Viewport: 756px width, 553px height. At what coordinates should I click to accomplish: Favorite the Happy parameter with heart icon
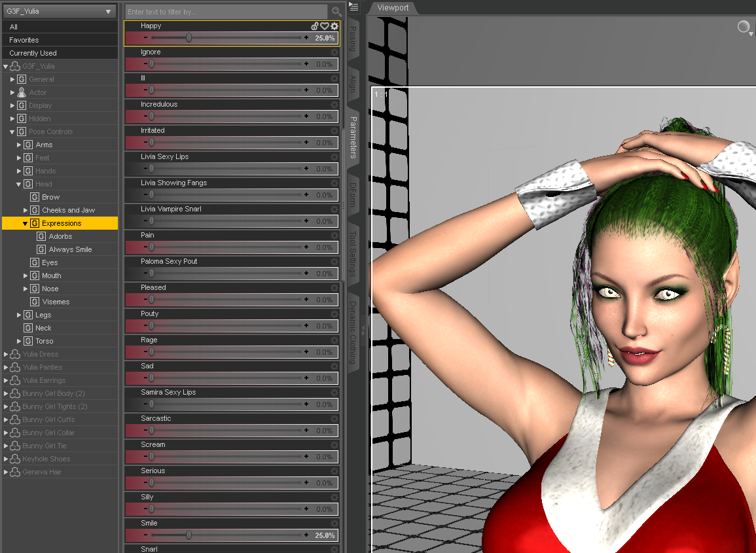coord(325,27)
